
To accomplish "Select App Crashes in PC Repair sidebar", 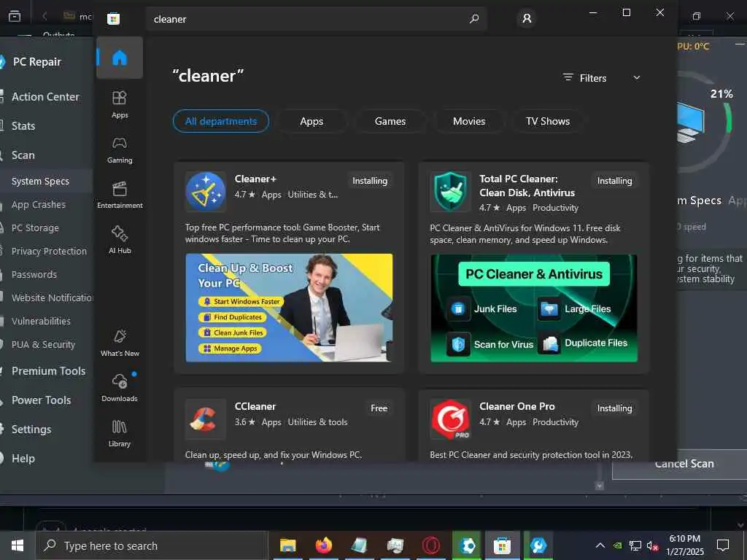I will (x=39, y=204).
